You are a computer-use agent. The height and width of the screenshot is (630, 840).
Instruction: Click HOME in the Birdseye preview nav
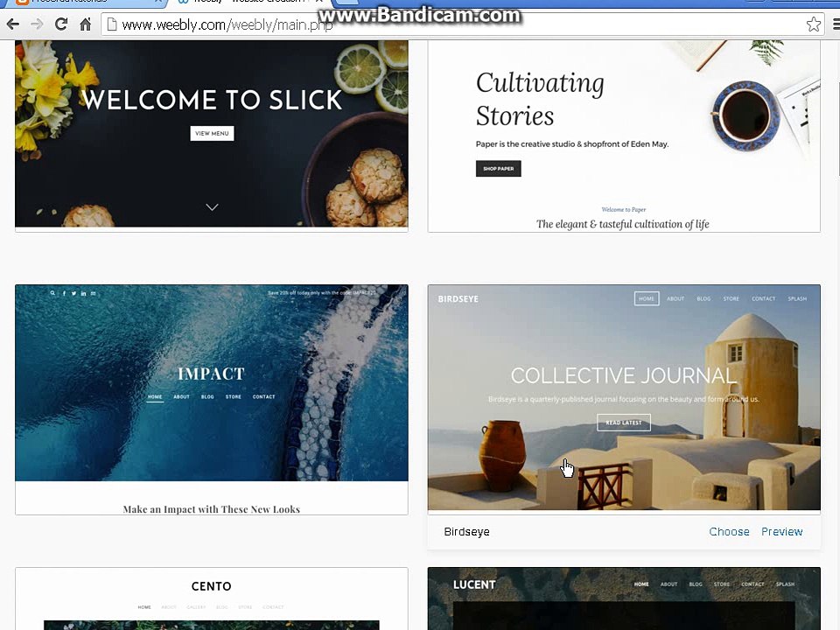pyautogui.click(x=647, y=298)
